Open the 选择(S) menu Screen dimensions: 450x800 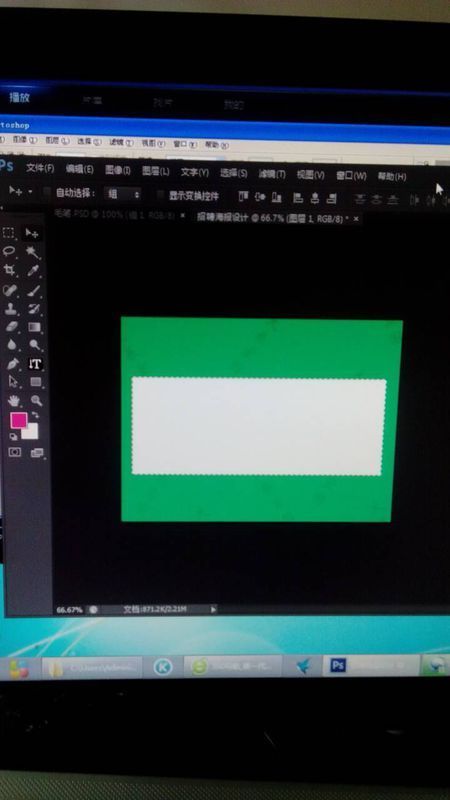[x=234, y=173]
